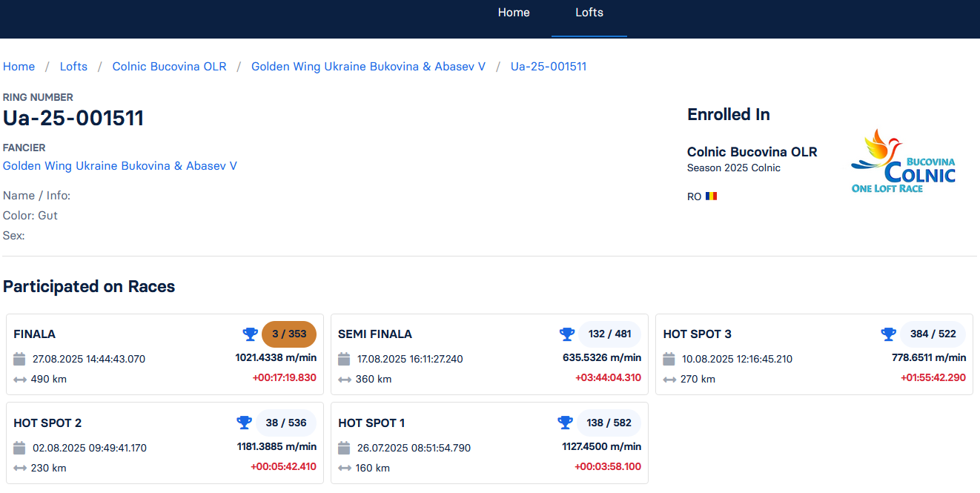The width and height of the screenshot is (980, 493).
Task: Click the trophy icon on the HOT SPOT 1 card
Action: tap(565, 423)
